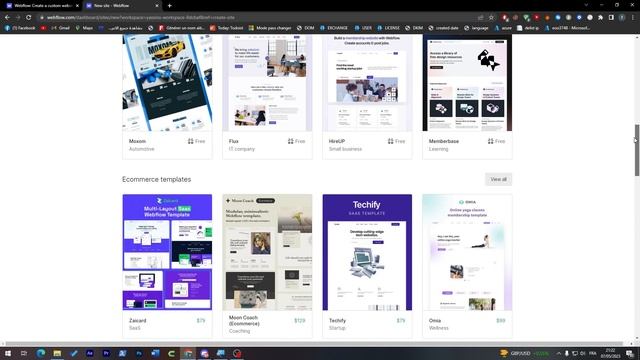Open the Maps bookmark

(84, 28)
